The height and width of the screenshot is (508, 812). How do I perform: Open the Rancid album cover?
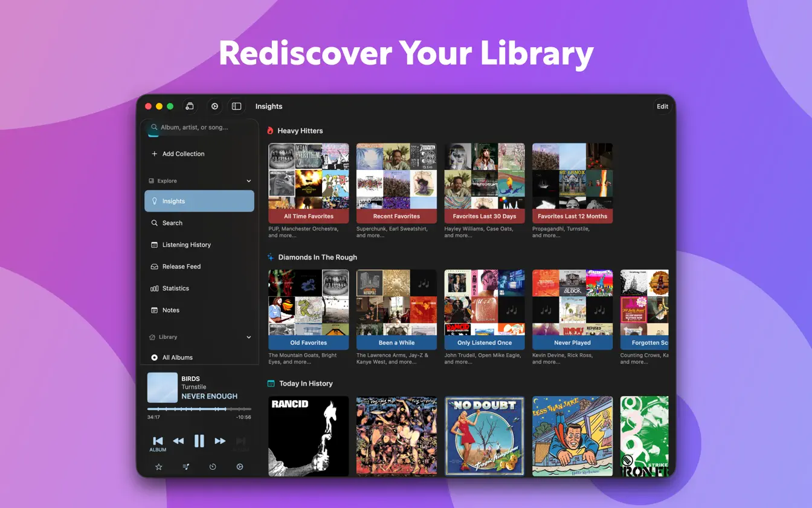[309, 436]
